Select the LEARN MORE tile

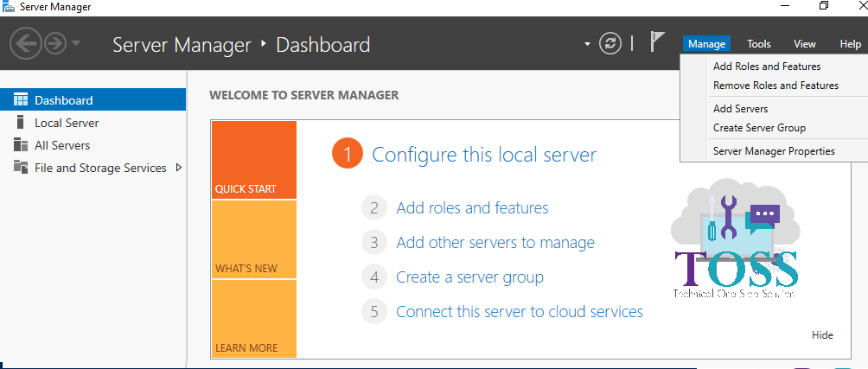pyautogui.click(x=254, y=319)
